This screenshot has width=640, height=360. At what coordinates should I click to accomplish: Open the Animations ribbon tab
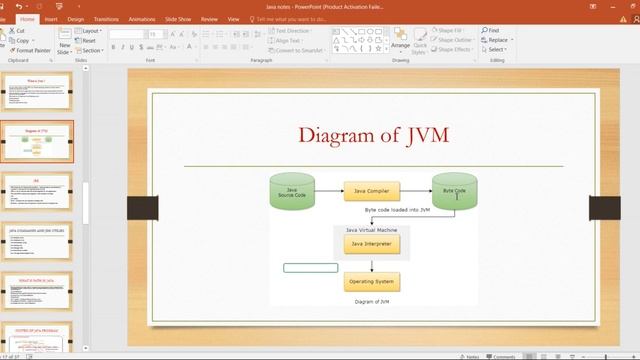(142, 19)
